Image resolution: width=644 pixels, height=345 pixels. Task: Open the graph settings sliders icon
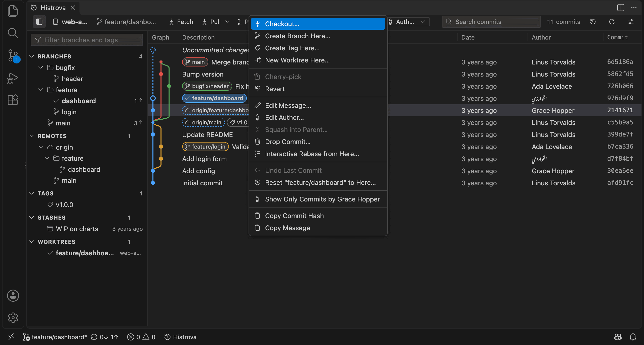tap(631, 22)
